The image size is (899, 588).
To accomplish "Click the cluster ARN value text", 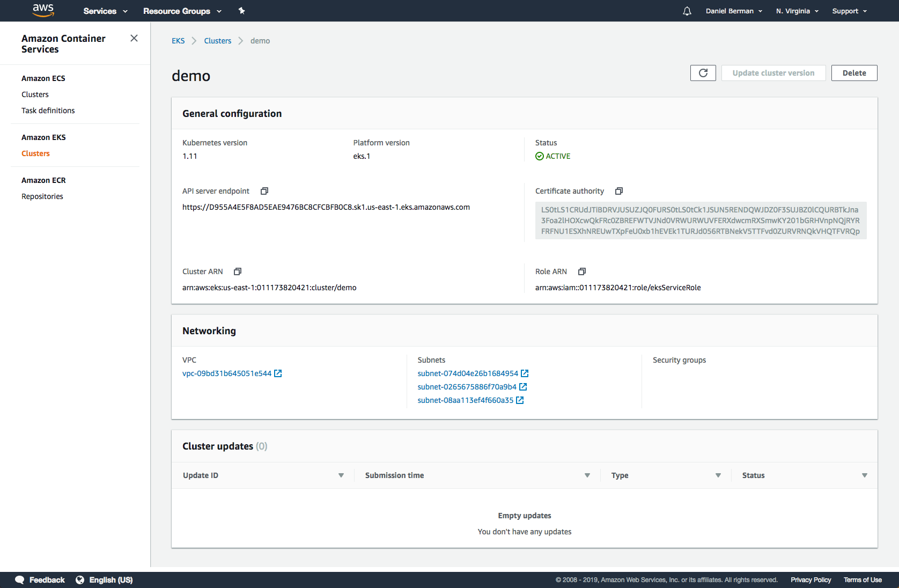I will tap(269, 288).
